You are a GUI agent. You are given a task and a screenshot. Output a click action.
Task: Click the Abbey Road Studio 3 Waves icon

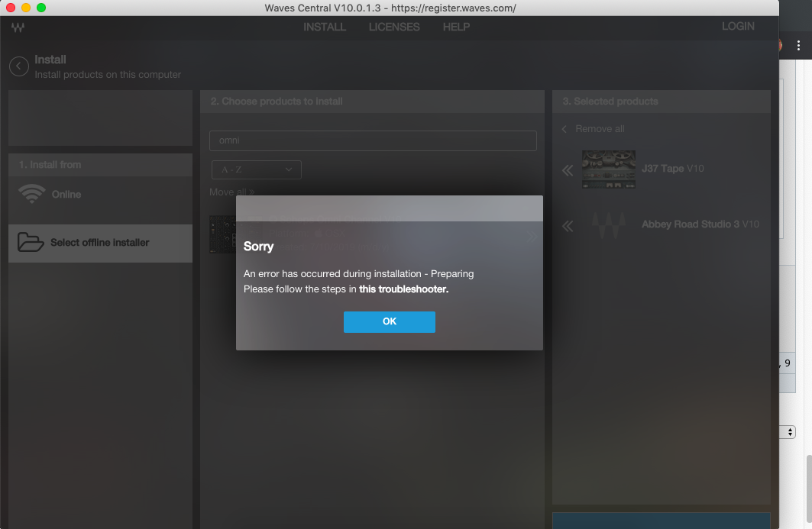(608, 225)
